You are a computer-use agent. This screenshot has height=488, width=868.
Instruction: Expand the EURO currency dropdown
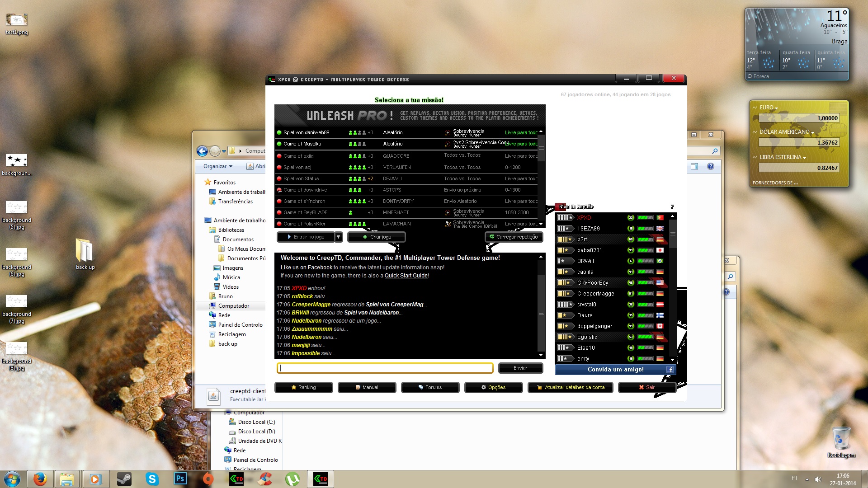[776, 108]
